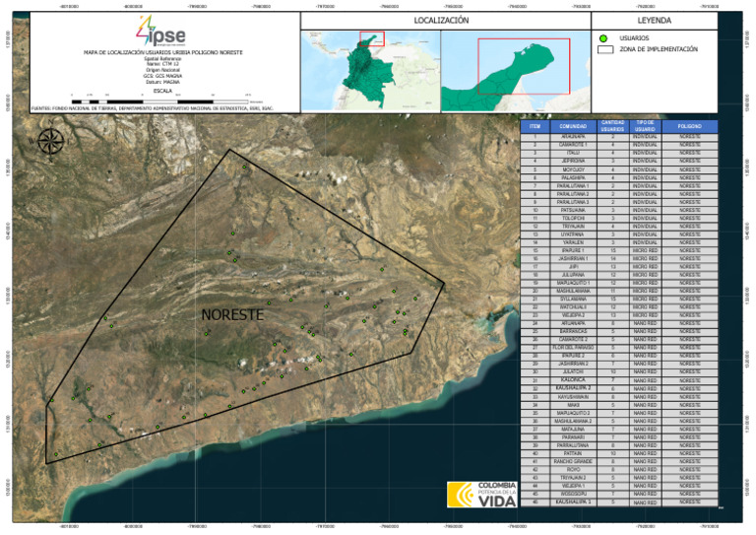Click the JASHIRRIAN 1 community cell
This screenshot has height=535, width=756.
[x=573, y=259]
